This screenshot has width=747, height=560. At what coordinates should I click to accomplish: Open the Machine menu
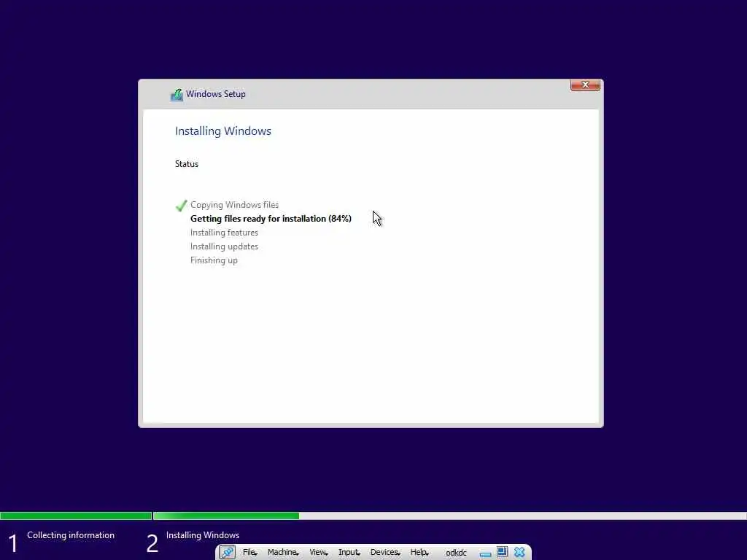pyautogui.click(x=283, y=553)
